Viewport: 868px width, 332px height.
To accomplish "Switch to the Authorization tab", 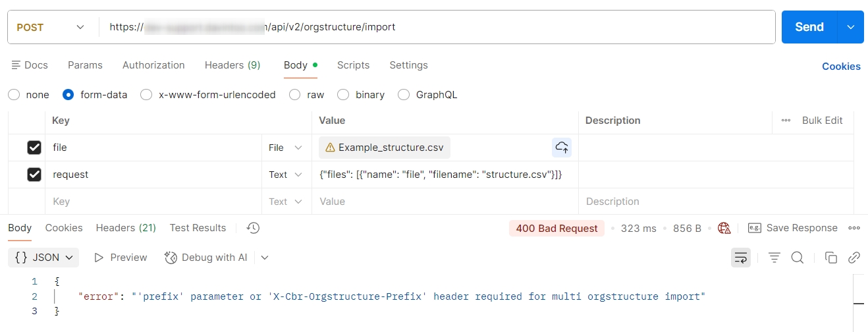I will coord(153,65).
